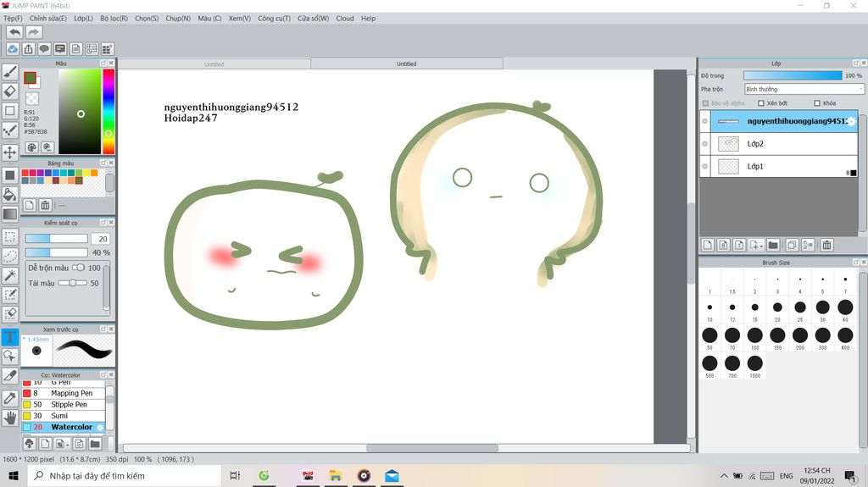The image size is (868, 487).
Task: Adjust the Độ trong opacity slider
Action: click(793, 75)
